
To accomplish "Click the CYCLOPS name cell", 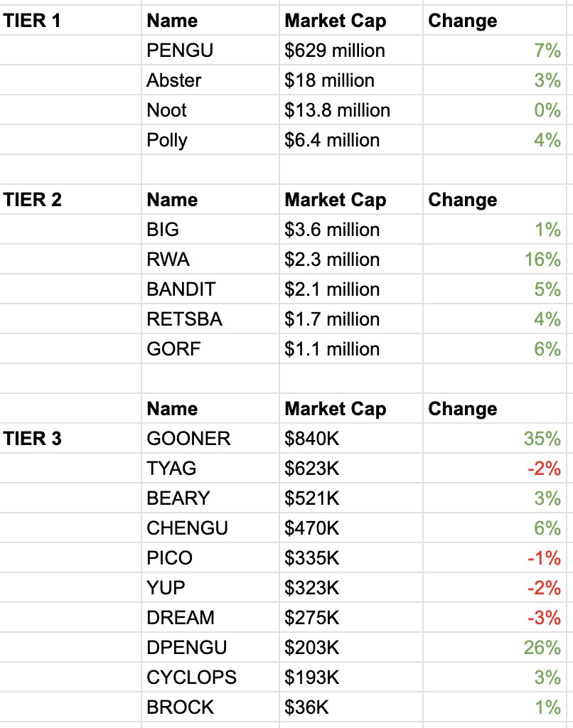I will pos(210,677).
